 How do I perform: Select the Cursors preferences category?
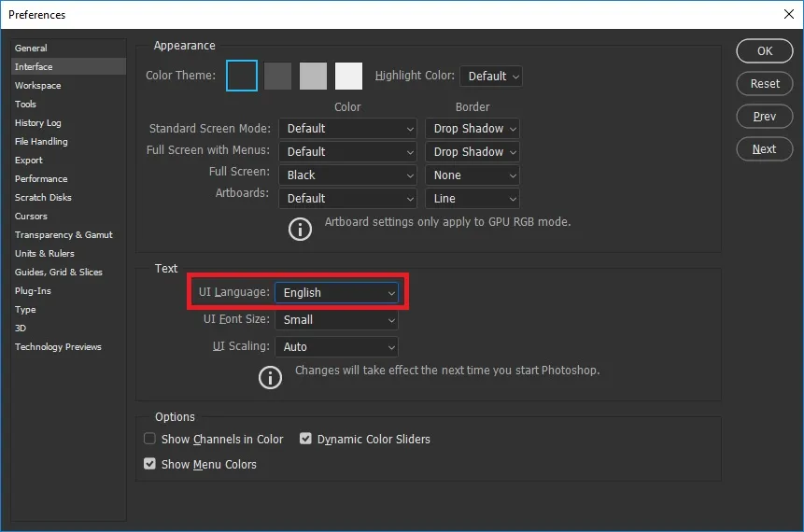coord(68,217)
